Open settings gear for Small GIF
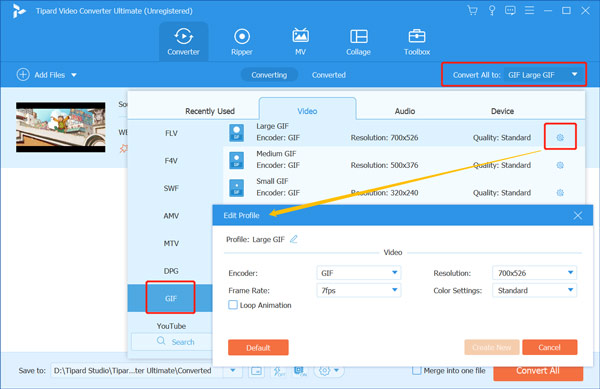600x389 pixels. (560, 193)
